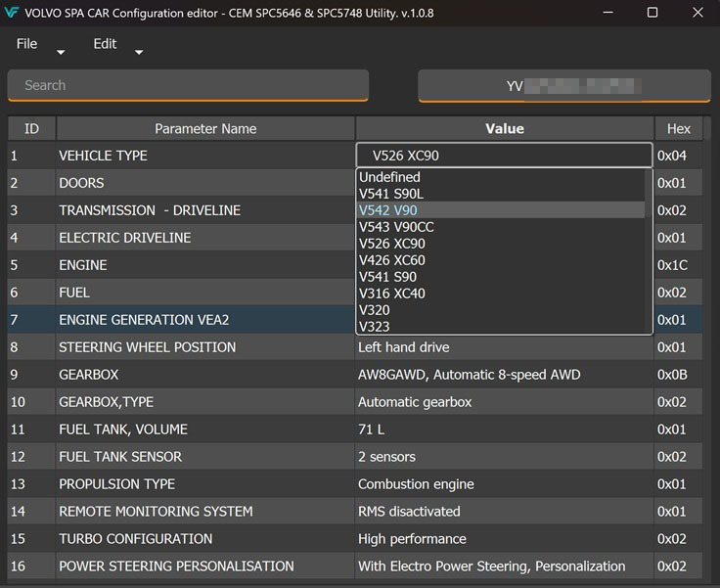Select the ELECTRIC DRIVELINE parameter
This screenshot has height=588, width=720.
(204, 238)
